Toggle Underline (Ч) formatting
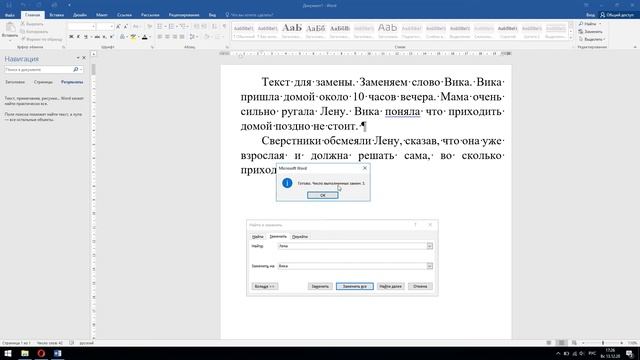Image resolution: width=640 pixels, height=360 pixels. [x=86, y=37]
